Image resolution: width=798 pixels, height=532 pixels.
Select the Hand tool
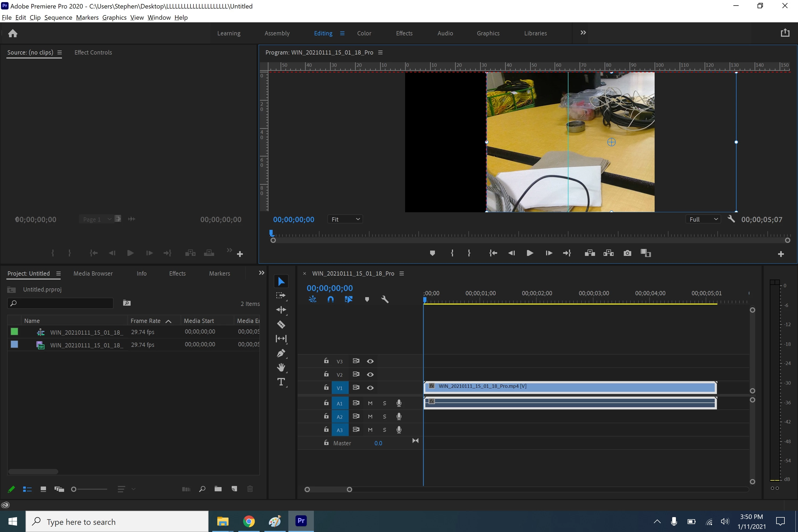pos(281,367)
